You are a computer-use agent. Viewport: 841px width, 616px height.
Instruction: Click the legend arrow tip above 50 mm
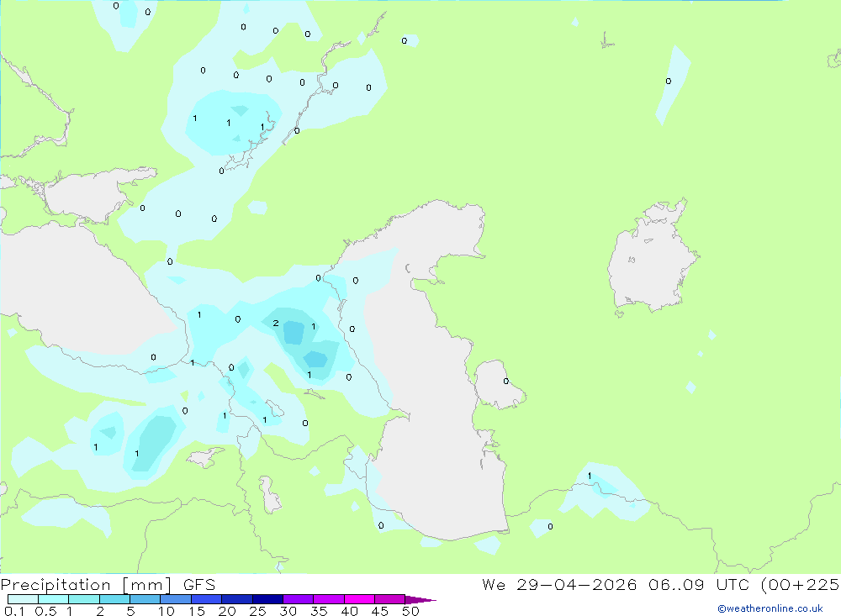(x=420, y=600)
